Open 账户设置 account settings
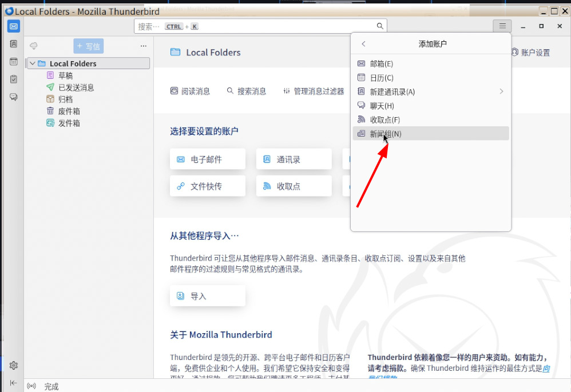This screenshot has height=392, width=571. coord(530,53)
